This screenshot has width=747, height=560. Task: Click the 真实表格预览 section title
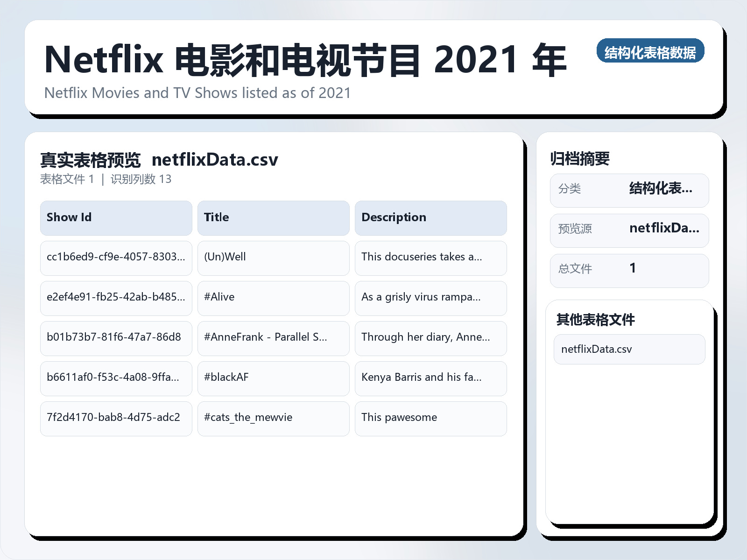point(91,159)
